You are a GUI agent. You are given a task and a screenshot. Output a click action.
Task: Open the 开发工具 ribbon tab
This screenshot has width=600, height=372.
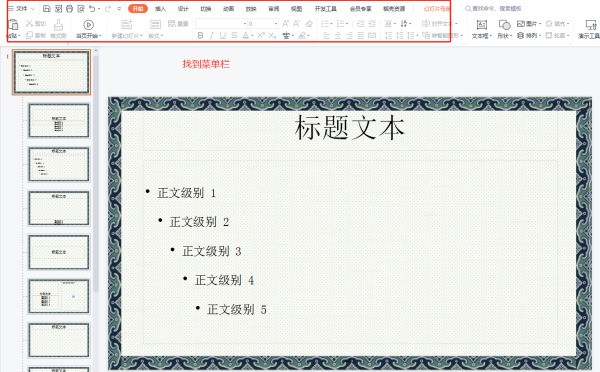[326, 8]
